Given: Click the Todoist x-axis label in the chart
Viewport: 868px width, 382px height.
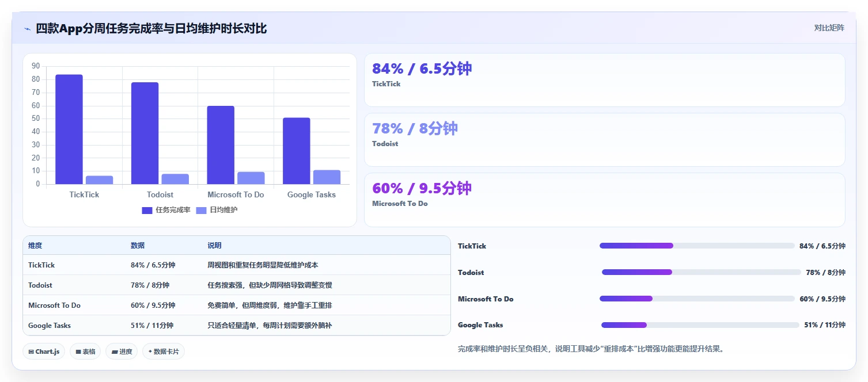Looking at the screenshot, I should click(x=160, y=194).
